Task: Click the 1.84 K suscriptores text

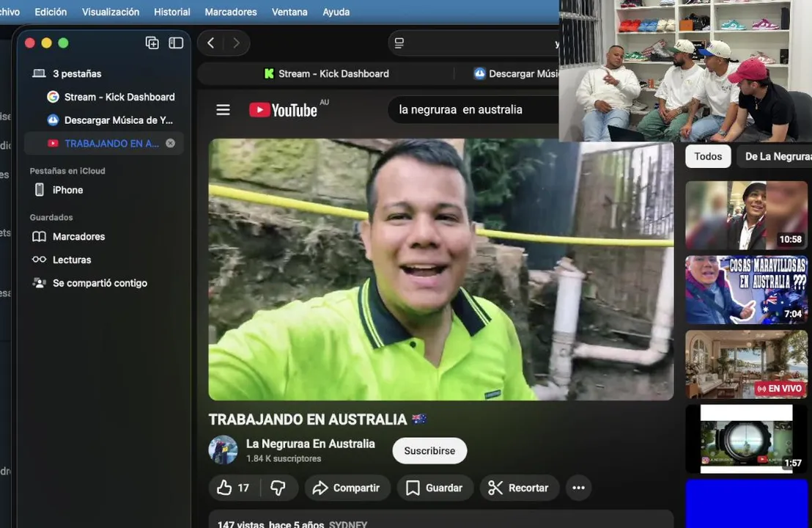Action: tap(284, 458)
